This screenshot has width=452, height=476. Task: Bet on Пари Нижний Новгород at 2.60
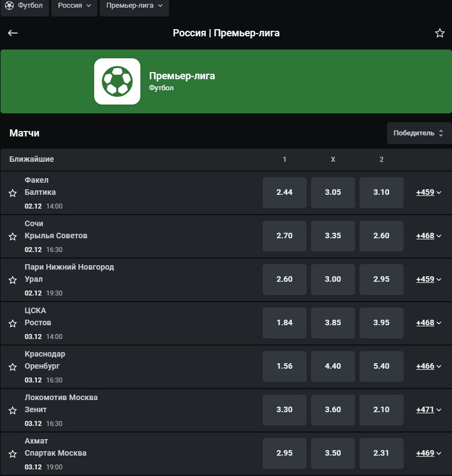(x=284, y=280)
